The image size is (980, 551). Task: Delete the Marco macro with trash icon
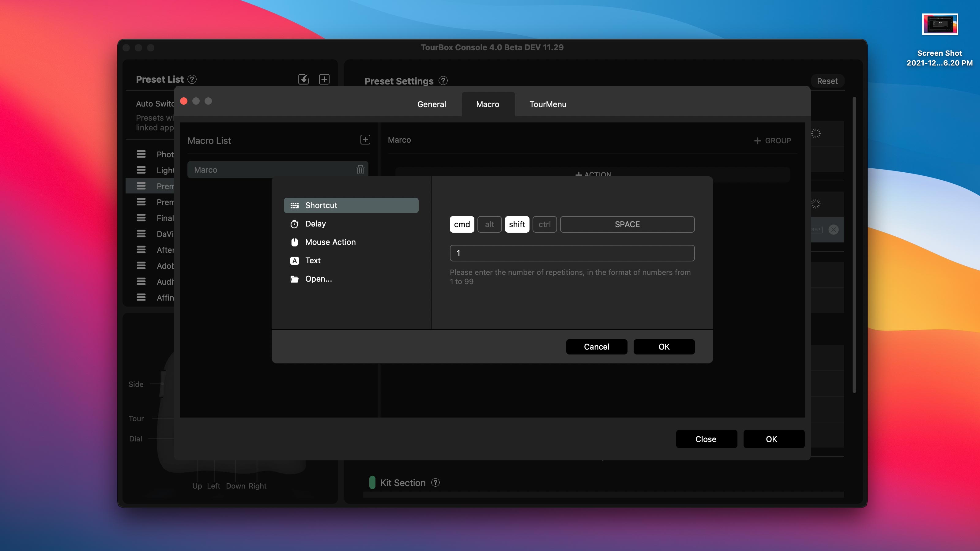(x=360, y=170)
